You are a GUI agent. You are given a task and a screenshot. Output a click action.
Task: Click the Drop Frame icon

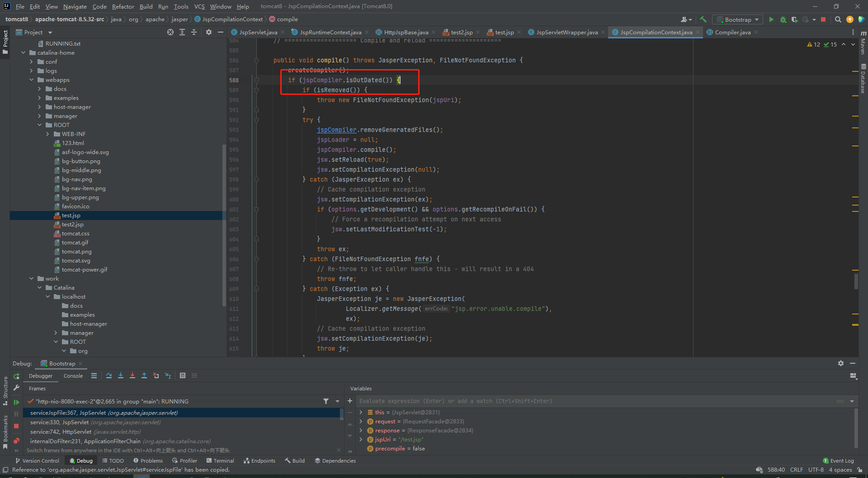156,375
